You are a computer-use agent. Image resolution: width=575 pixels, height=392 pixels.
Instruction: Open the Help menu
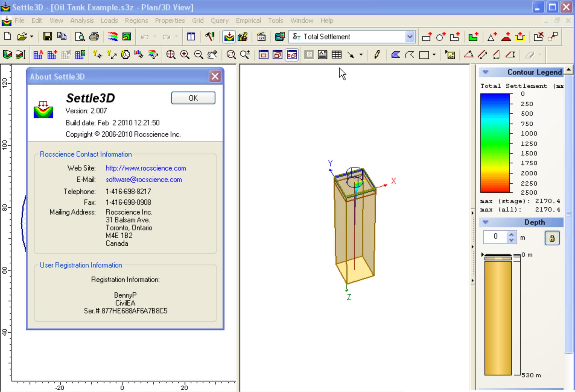click(x=327, y=20)
